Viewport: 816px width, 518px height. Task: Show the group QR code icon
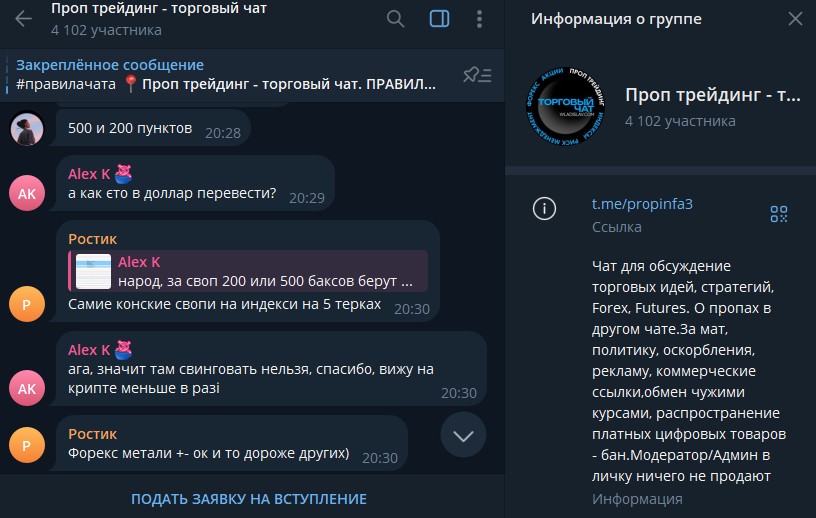[x=779, y=213]
